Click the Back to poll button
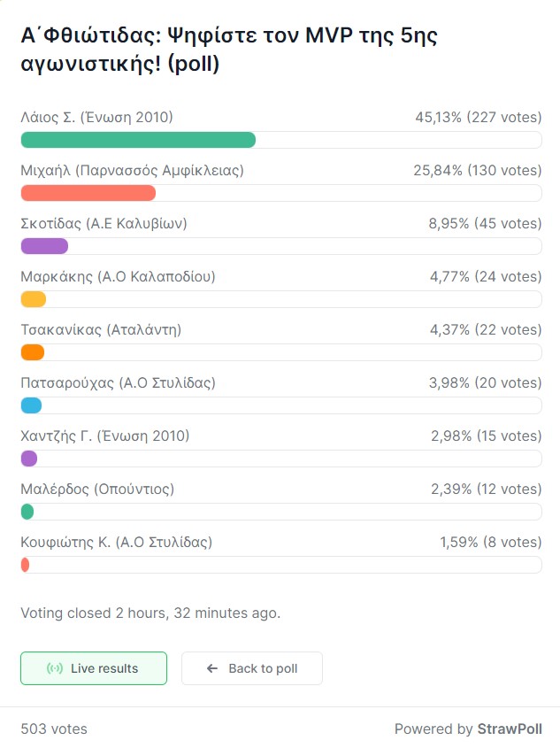Image resolution: width=560 pixels, height=748 pixels. pos(251,668)
